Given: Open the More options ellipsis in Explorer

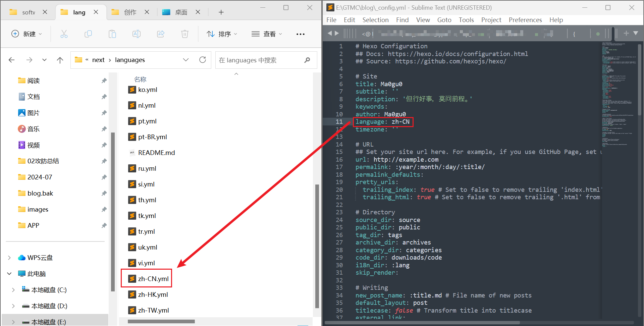Looking at the screenshot, I should tap(301, 34).
